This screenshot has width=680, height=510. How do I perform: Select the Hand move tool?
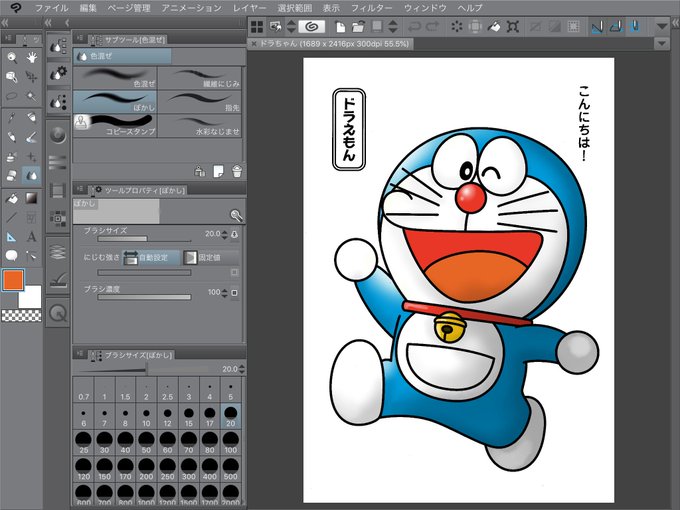tap(32, 57)
